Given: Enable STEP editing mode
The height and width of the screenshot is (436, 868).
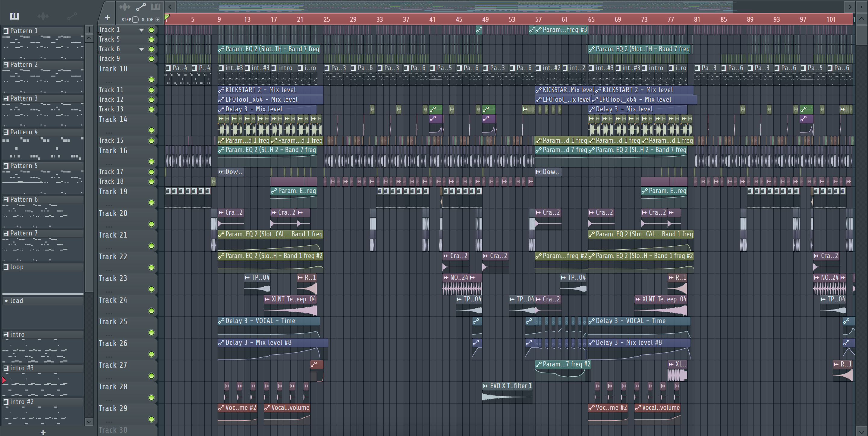Looking at the screenshot, I should point(135,20).
